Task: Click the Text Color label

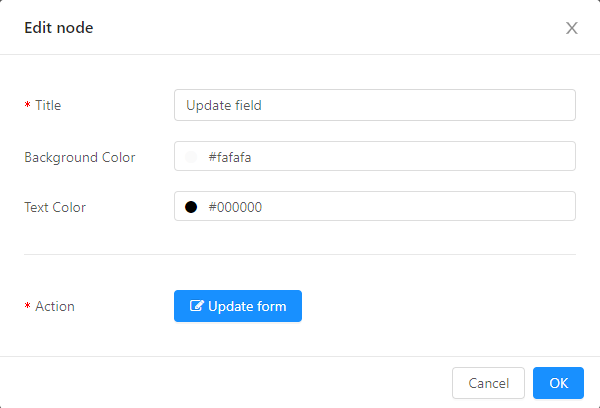Action: [55, 207]
